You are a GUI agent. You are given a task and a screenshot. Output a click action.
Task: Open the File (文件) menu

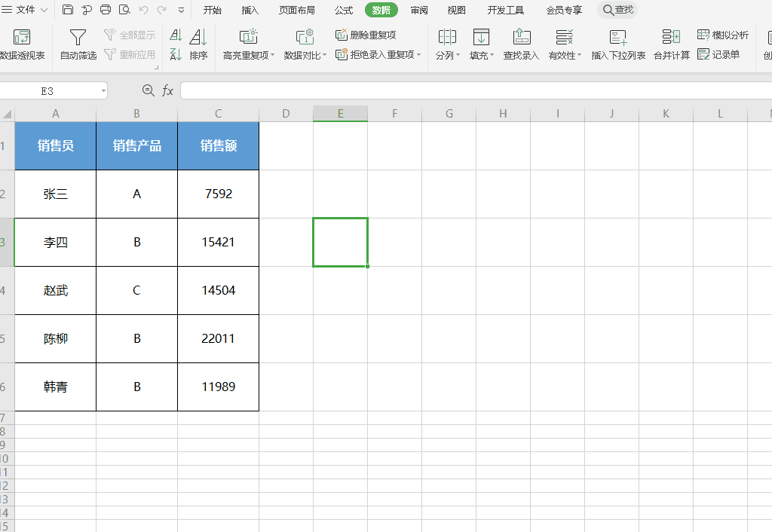click(x=26, y=10)
